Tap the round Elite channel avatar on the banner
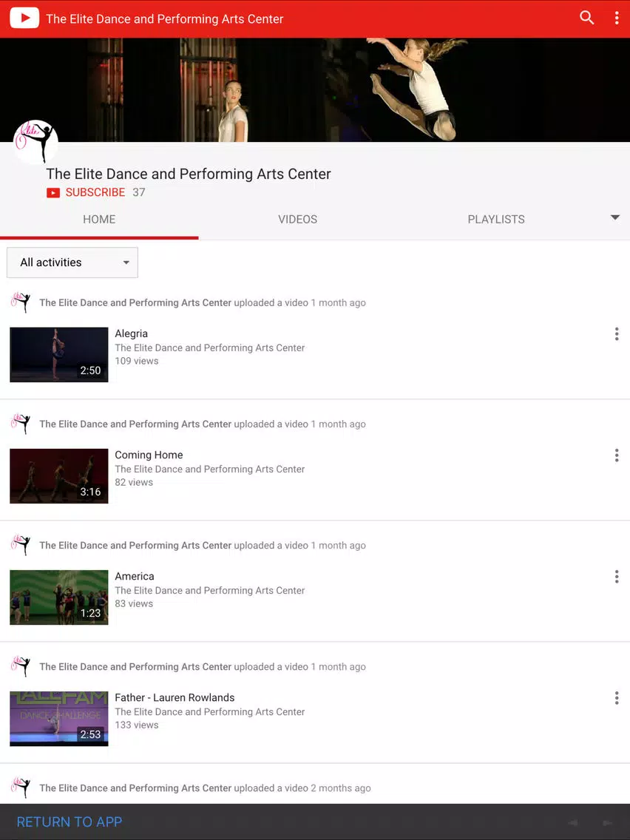 [x=35, y=142]
